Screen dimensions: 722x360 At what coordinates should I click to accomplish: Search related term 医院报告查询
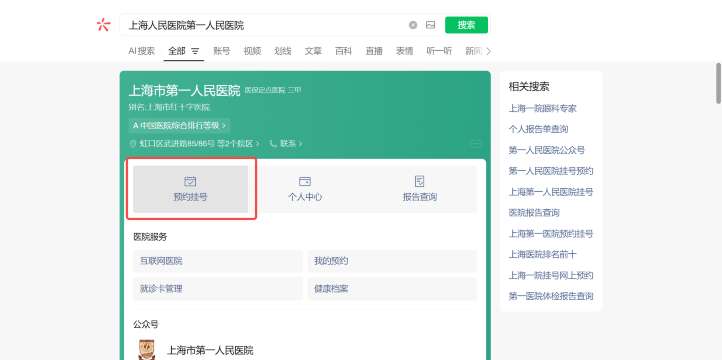click(x=534, y=213)
